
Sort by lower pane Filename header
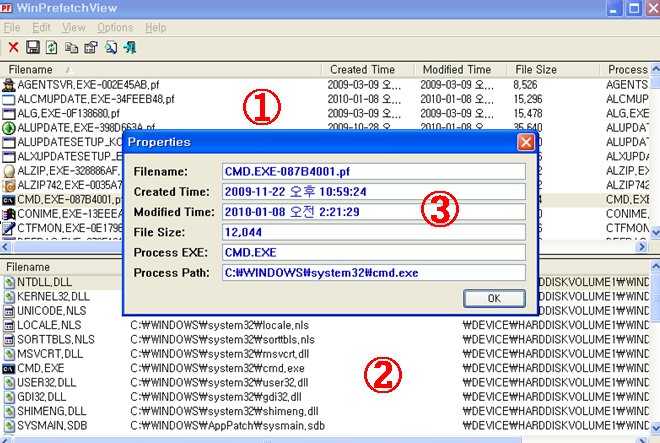pos(61,267)
